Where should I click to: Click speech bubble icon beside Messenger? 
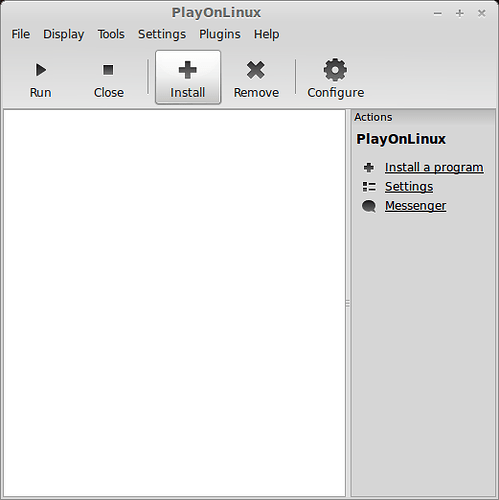(369, 206)
